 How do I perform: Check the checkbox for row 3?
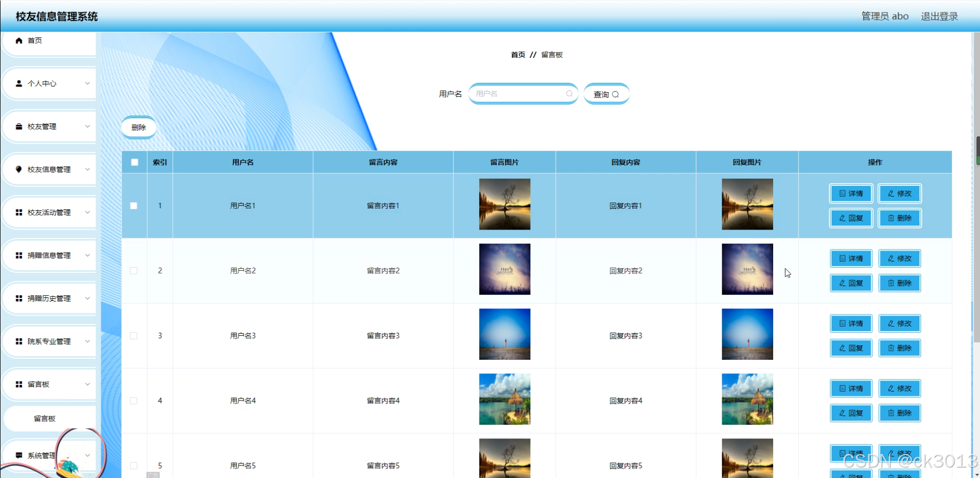tap(134, 336)
